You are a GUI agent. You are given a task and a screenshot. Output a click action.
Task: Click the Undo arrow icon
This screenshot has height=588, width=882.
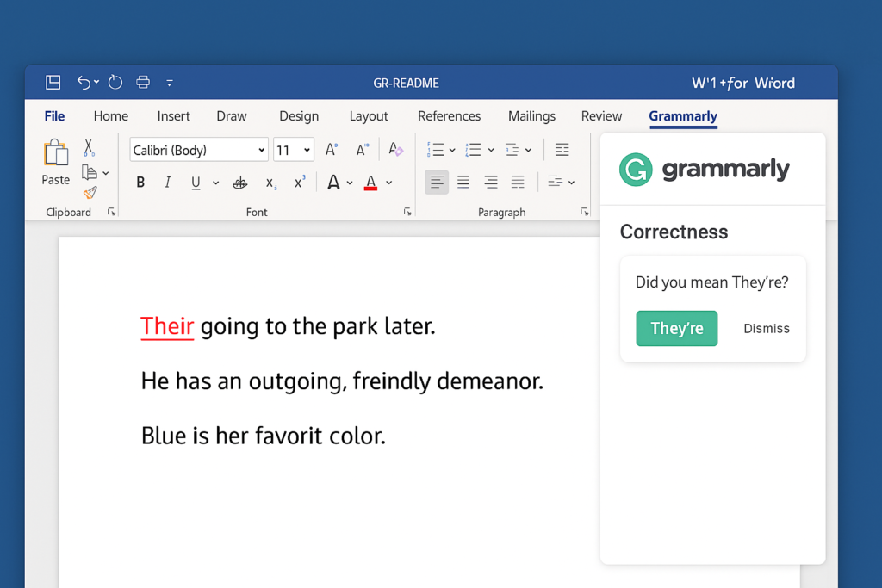coord(84,82)
